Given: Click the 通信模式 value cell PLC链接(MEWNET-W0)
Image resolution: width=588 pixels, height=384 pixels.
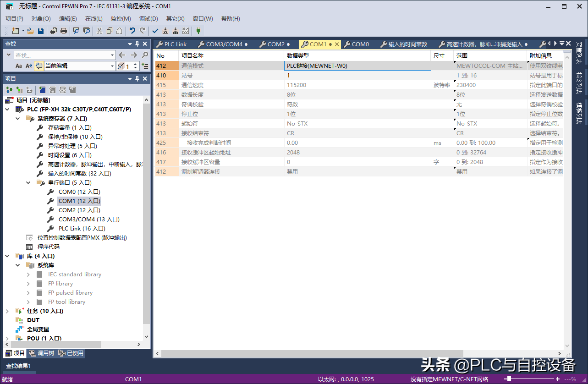Looking at the screenshot, I should [357, 66].
